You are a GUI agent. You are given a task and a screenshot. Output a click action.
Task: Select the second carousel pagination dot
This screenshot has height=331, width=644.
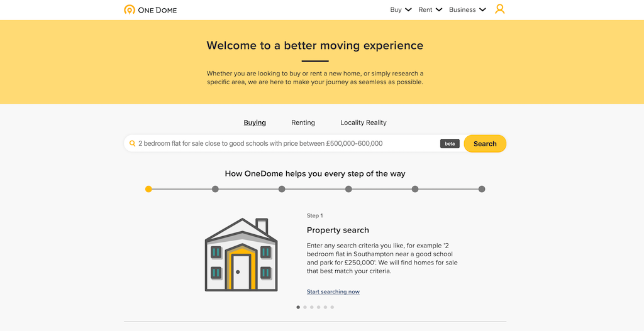point(305,307)
